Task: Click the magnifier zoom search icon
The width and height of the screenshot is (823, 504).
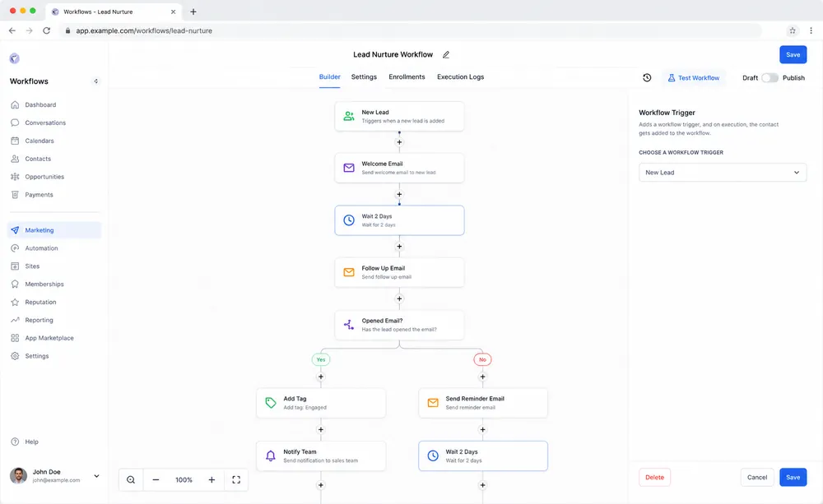Action: point(131,480)
